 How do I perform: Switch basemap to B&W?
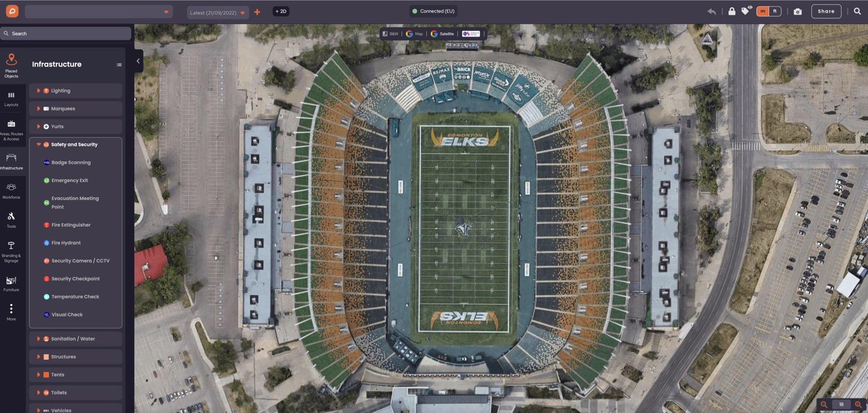pyautogui.click(x=390, y=34)
